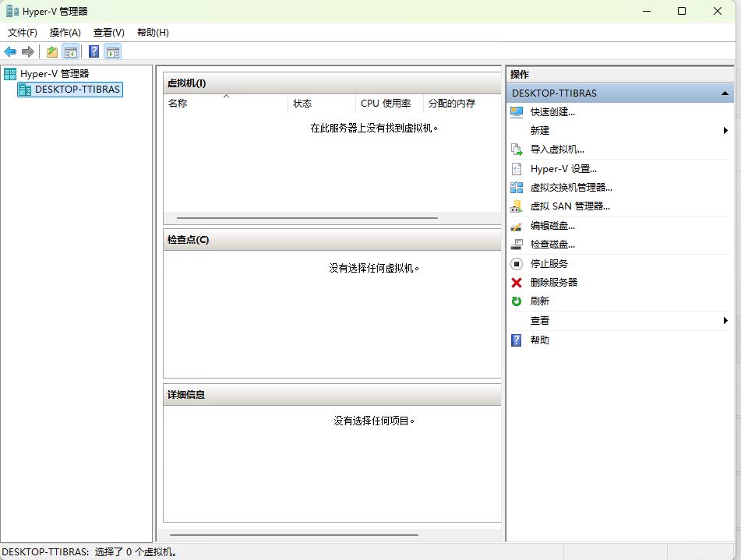
Task: Click status bar text 选择了 0 个虚拟机
Action: [135, 552]
